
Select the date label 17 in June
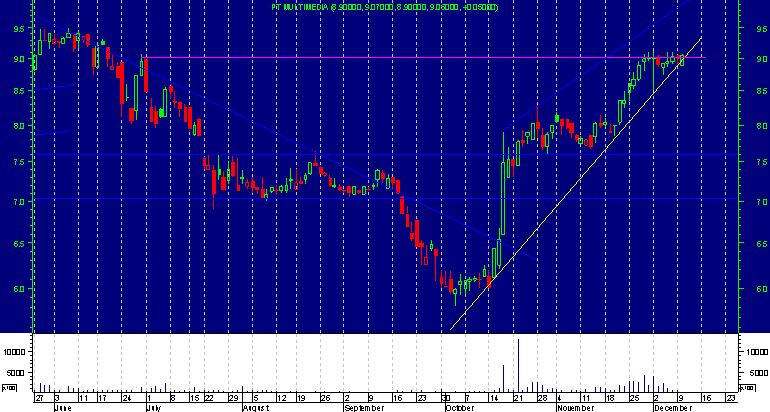(103, 398)
